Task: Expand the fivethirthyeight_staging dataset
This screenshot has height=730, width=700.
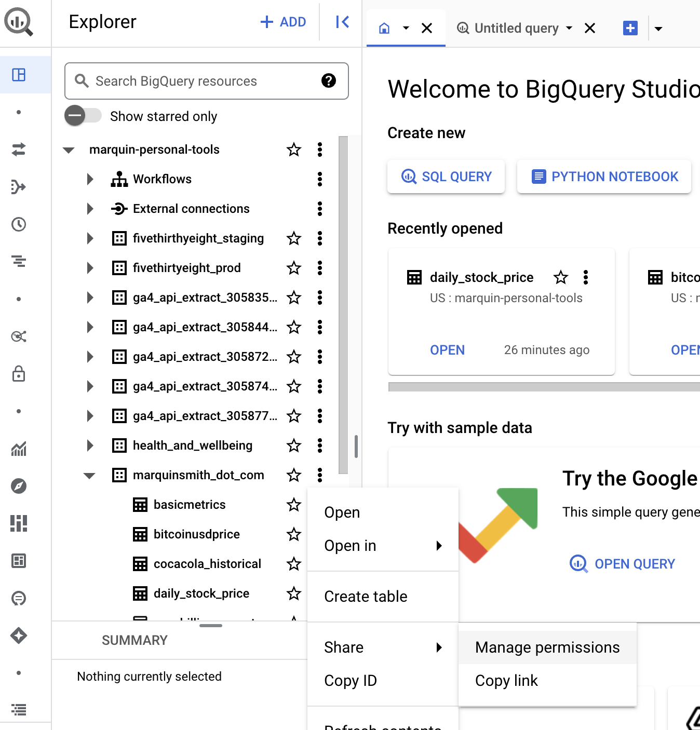Action: point(90,238)
